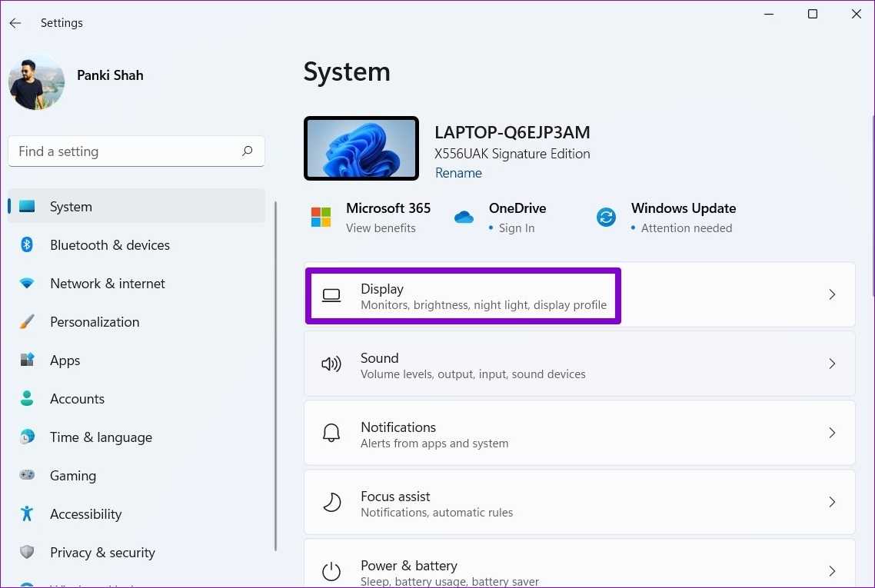
Task: Click the Windows Update sync icon
Action: click(x=606, y=218)
